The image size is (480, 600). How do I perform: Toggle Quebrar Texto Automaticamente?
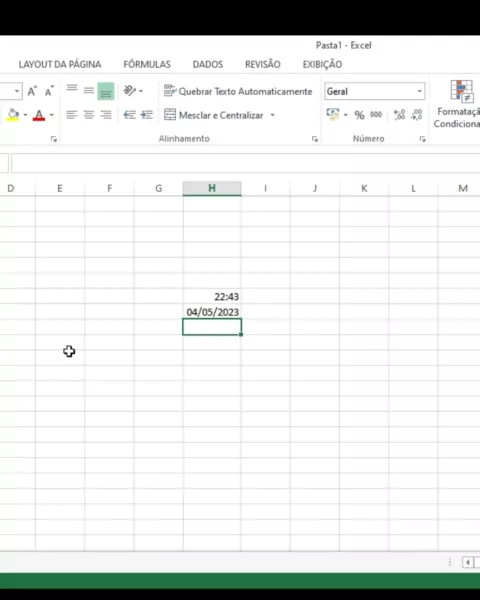pos(238,91)
